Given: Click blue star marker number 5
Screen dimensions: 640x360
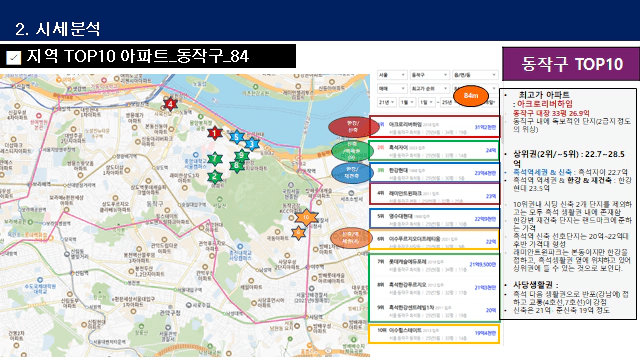Looking at the screenshot, I should [236, 137].
